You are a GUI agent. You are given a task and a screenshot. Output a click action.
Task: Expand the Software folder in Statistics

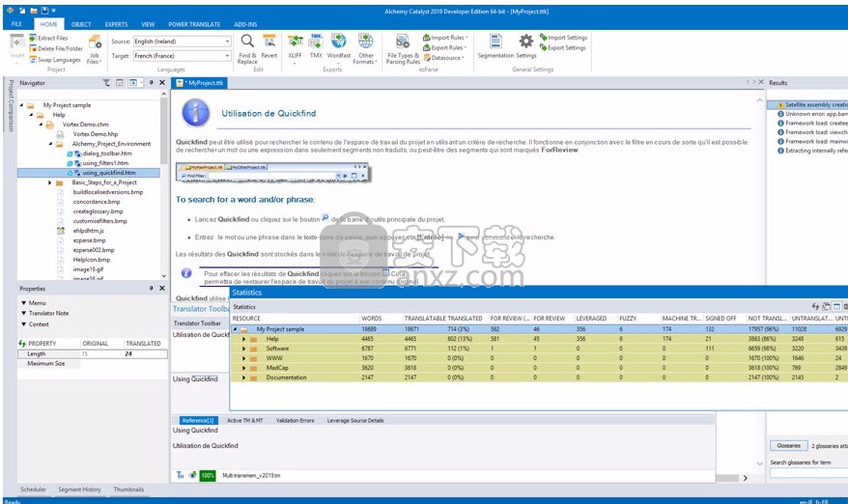pos(244,349)
